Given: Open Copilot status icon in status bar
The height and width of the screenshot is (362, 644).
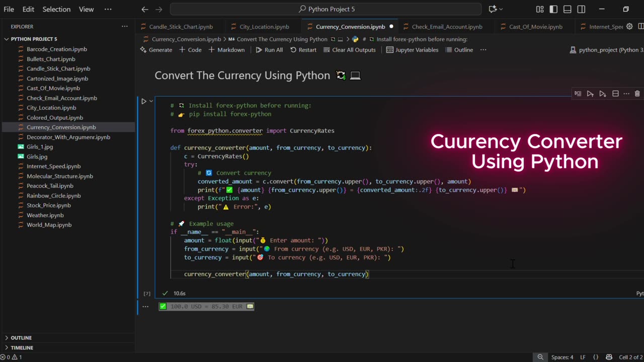Looking at the screenshot, I should click(609, 357).
